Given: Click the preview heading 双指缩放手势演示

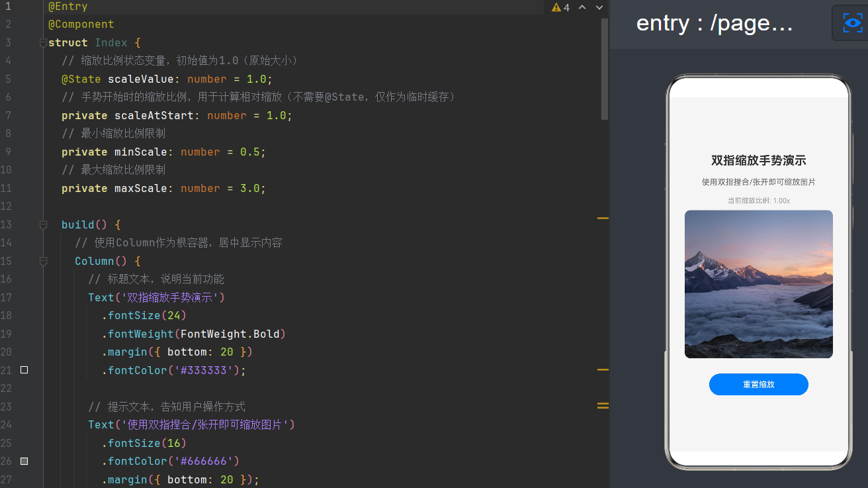Looking at the screenshot, I should point(759,161).
